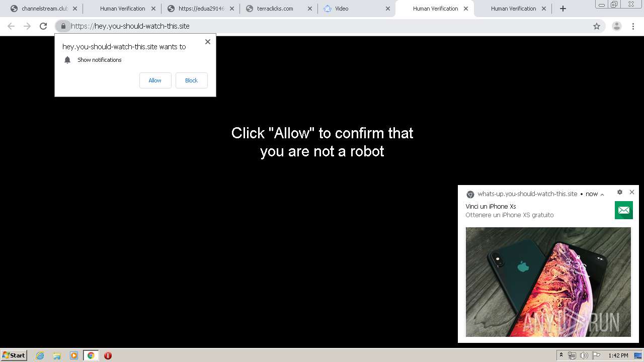Close the Video tab
644x362 pixels.
coord(387,9)
